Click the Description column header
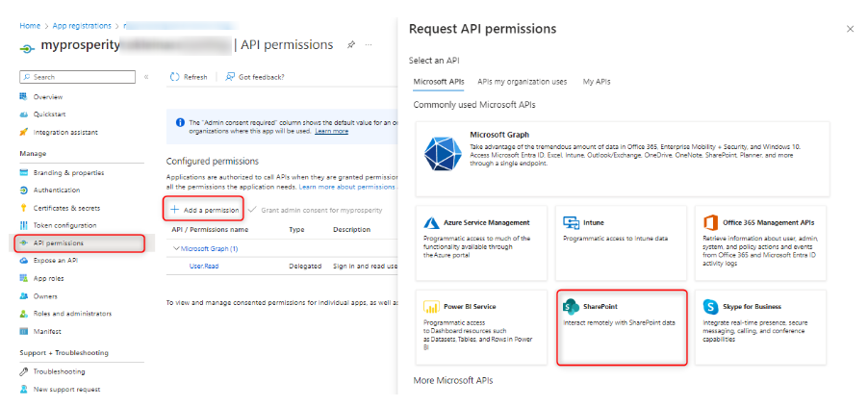This screenshot has width=868, height=407. click(x=351, y=229)
